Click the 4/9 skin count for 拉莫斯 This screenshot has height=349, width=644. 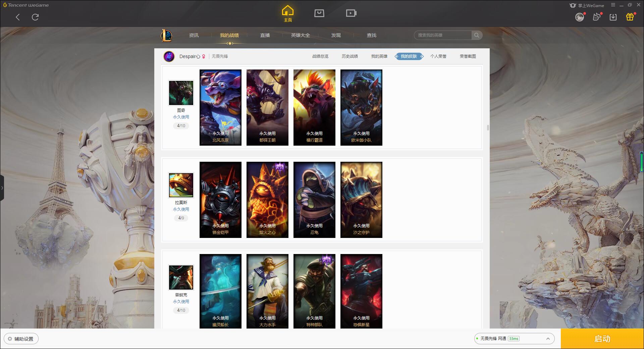[181, 218]
